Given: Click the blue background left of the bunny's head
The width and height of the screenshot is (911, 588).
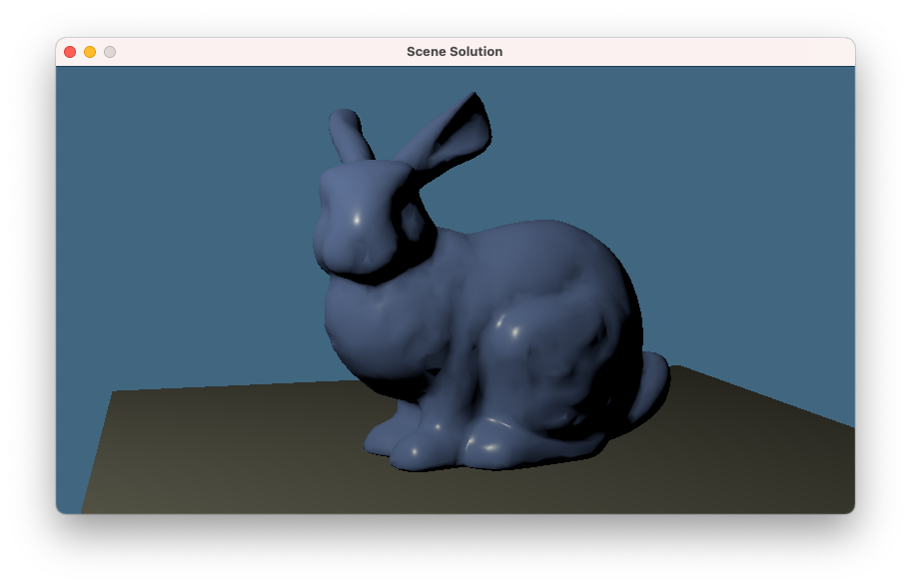Looking at the screenshot, I should pyautogui.click(x=200, y=220).
